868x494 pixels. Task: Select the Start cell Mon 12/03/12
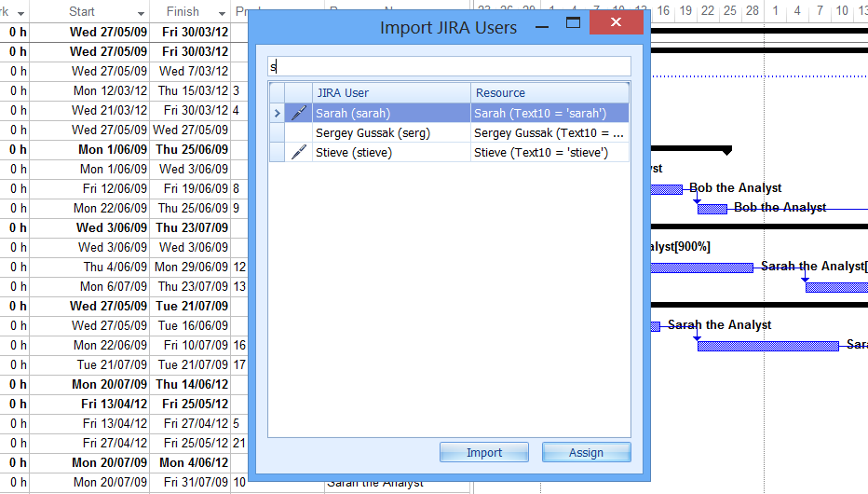(x=110, y=90)
